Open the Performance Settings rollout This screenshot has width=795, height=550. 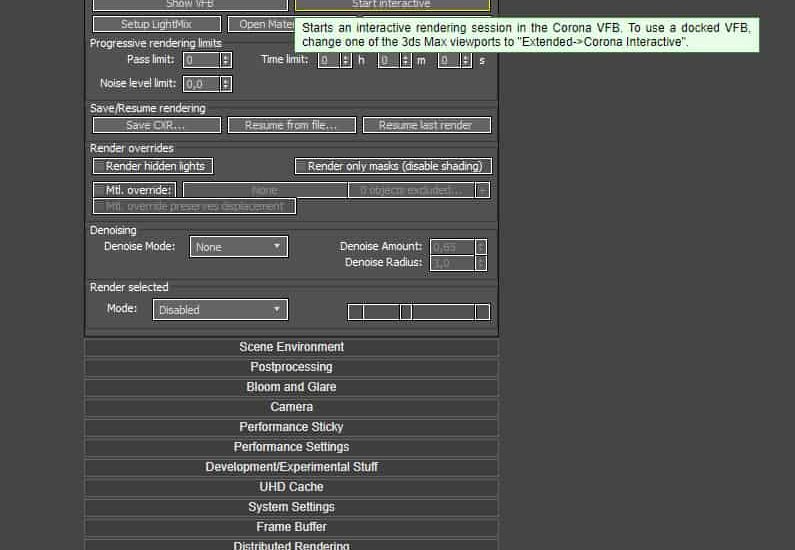coord(291,447)
